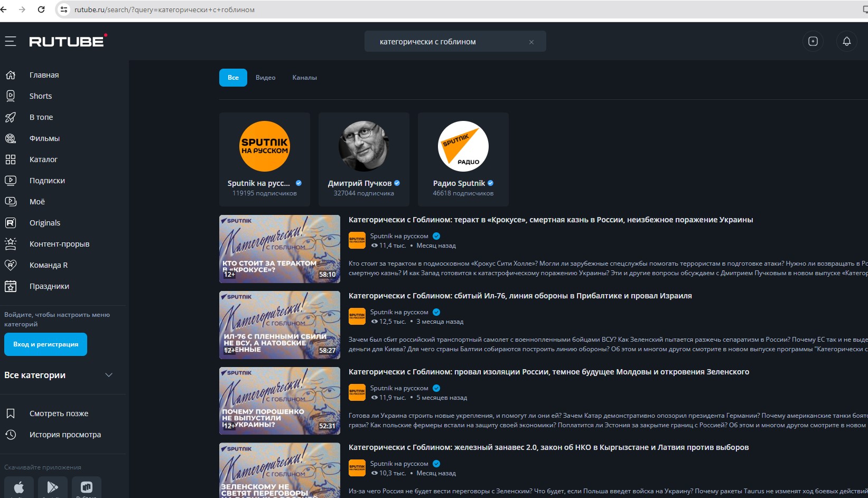
Task: Click the RuStore download icon
Action: (x=87, y=487)
